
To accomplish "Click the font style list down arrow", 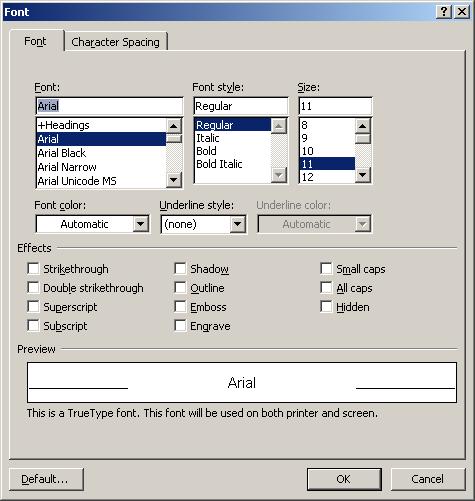I will click(278, 174).
